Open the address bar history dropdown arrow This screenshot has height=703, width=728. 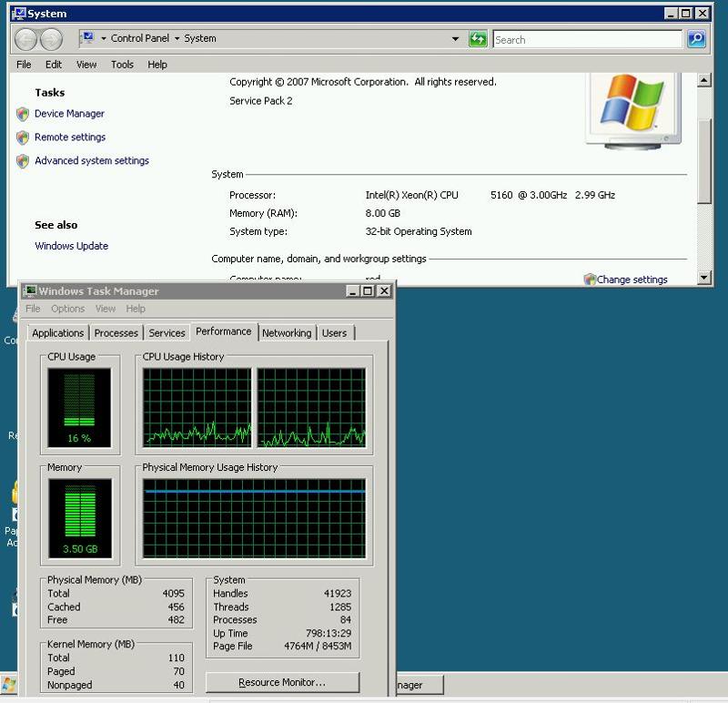click(x=456, y=39)
